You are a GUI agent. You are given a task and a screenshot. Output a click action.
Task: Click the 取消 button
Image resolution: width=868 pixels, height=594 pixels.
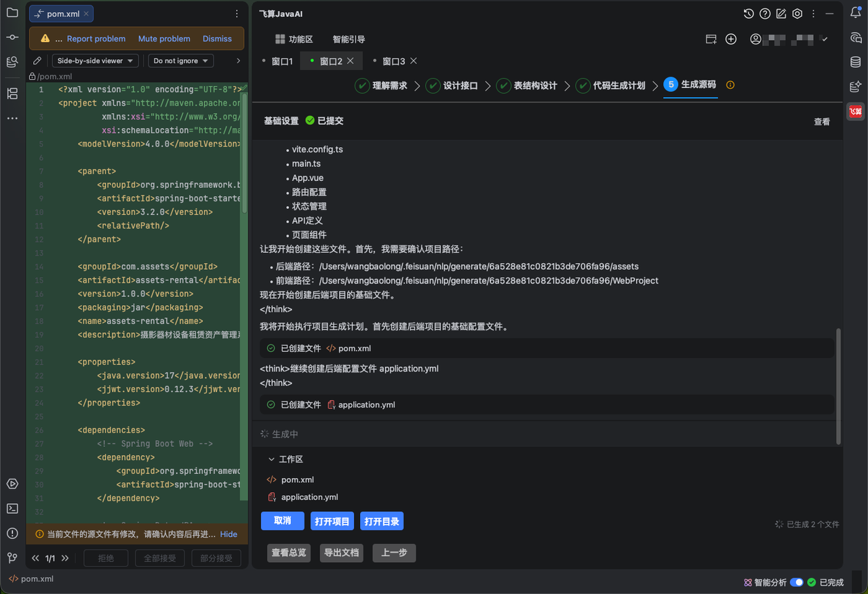click(x=283, y=521)
